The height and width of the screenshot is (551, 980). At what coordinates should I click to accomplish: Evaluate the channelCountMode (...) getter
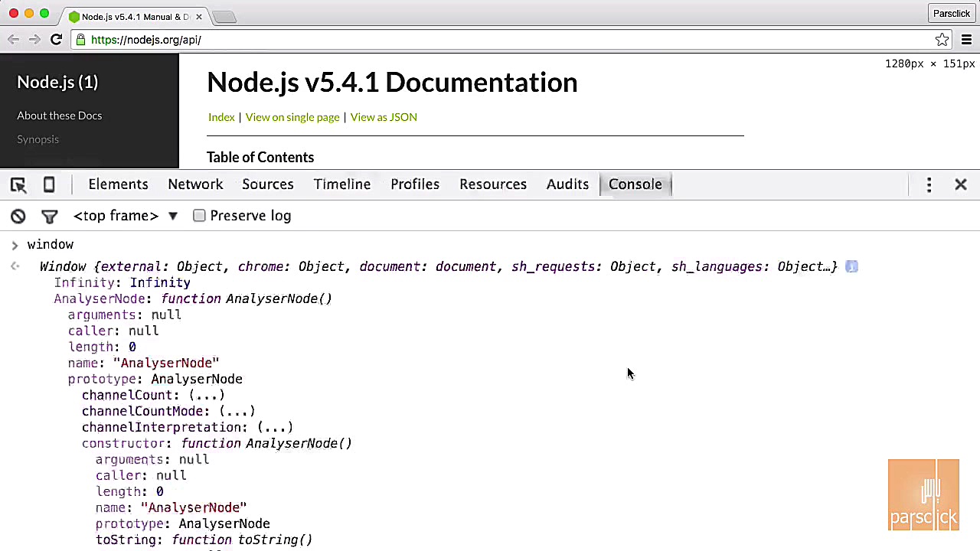point(237,411)
